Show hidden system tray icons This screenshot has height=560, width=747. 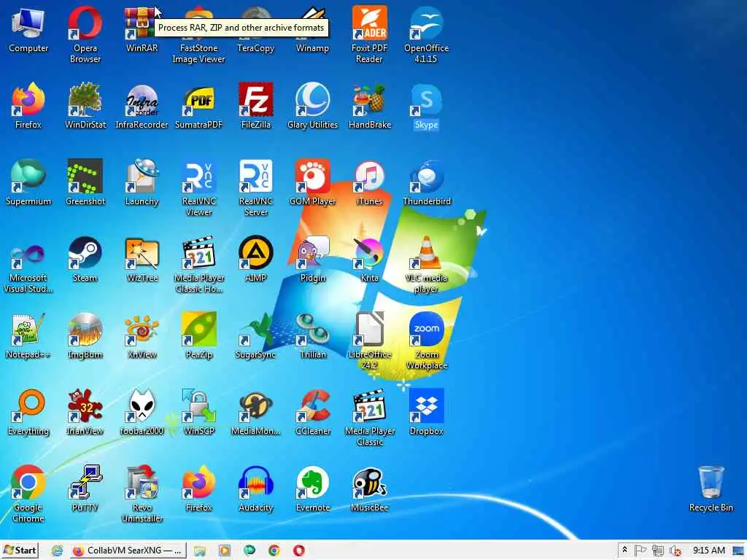(x=624, y=551)
